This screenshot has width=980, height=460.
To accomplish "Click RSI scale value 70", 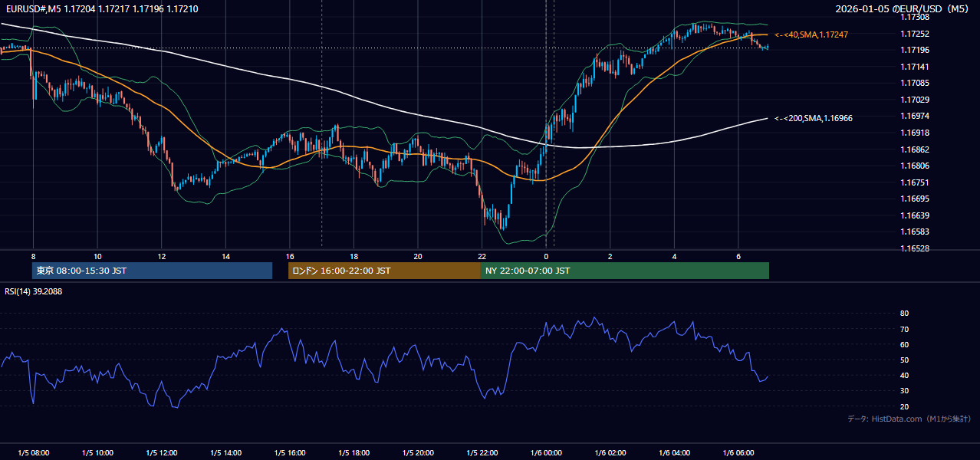I will point(905,329).
